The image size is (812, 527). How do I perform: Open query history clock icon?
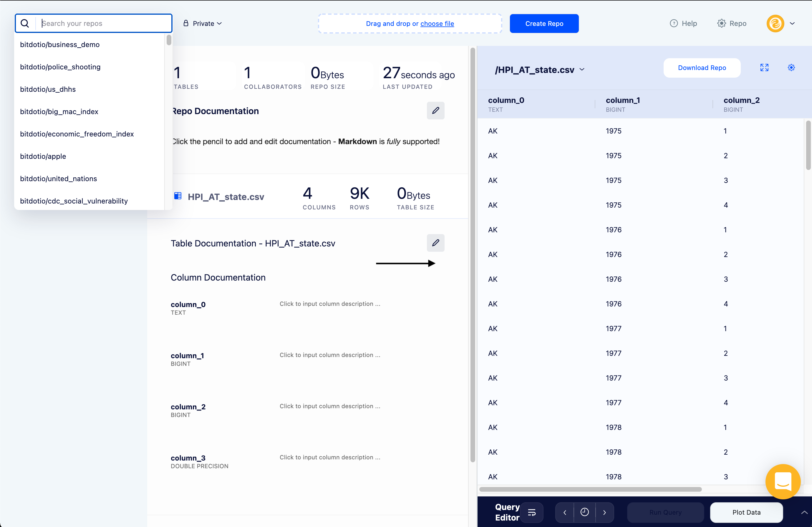(584, 512)
